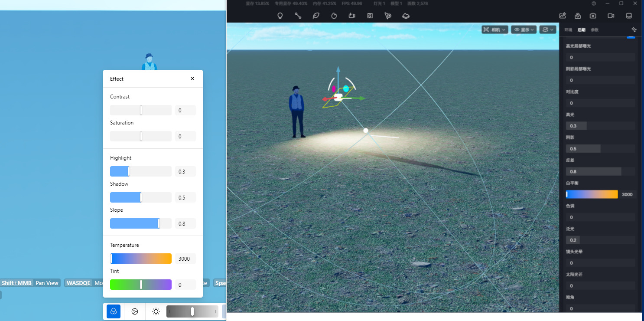
Task: Open the viewport layout dropdown beside 显示
Action: pyautogui.click(x=548, y=29)
